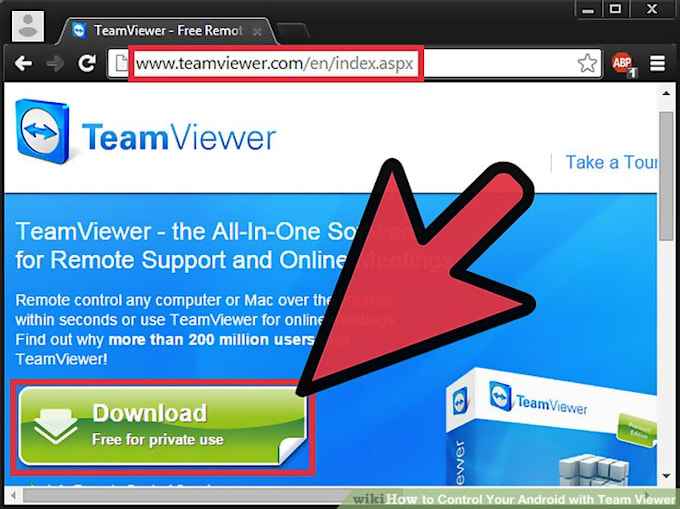Viewport: 680px width, 509px height.
Task: Close the TeamViewer browser tab
Action: (257, 32)
